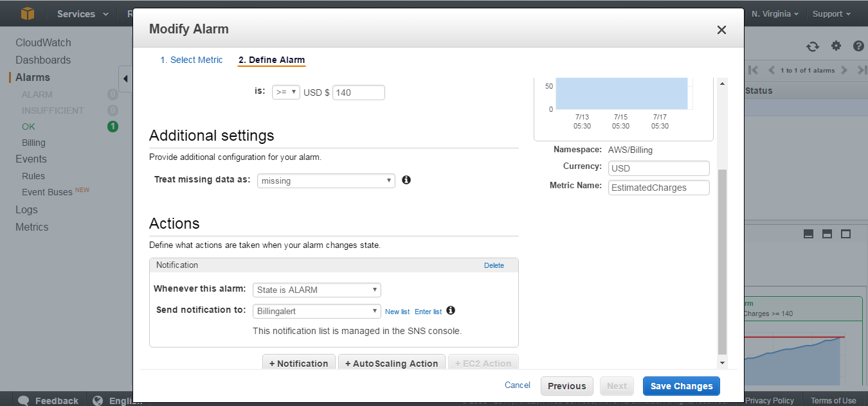The height and width of the screenshot is (406, 868).
Task: Set details pane to split view icon
Action: pos(827,234)
